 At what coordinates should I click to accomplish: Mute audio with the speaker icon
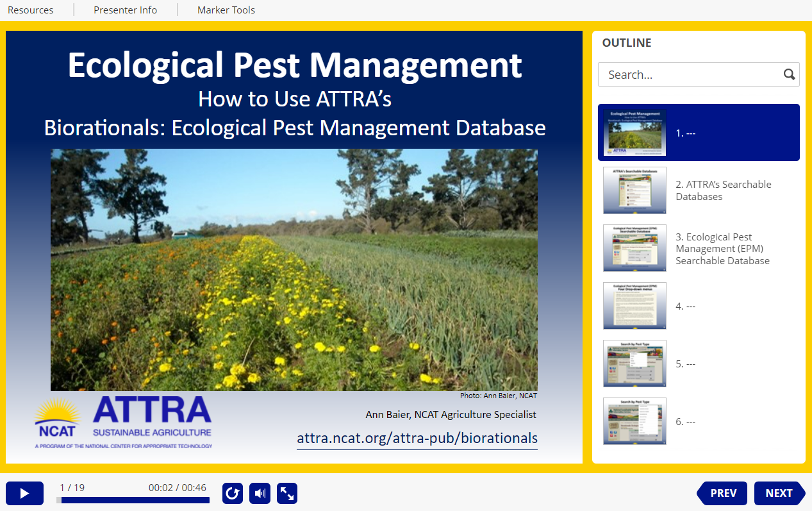coord(260,493)
